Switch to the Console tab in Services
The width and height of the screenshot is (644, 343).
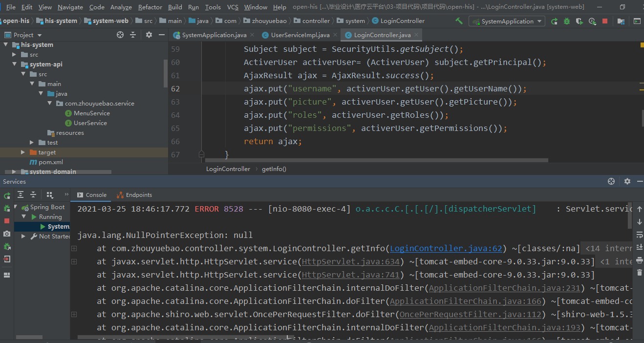(x=92, y=195)
